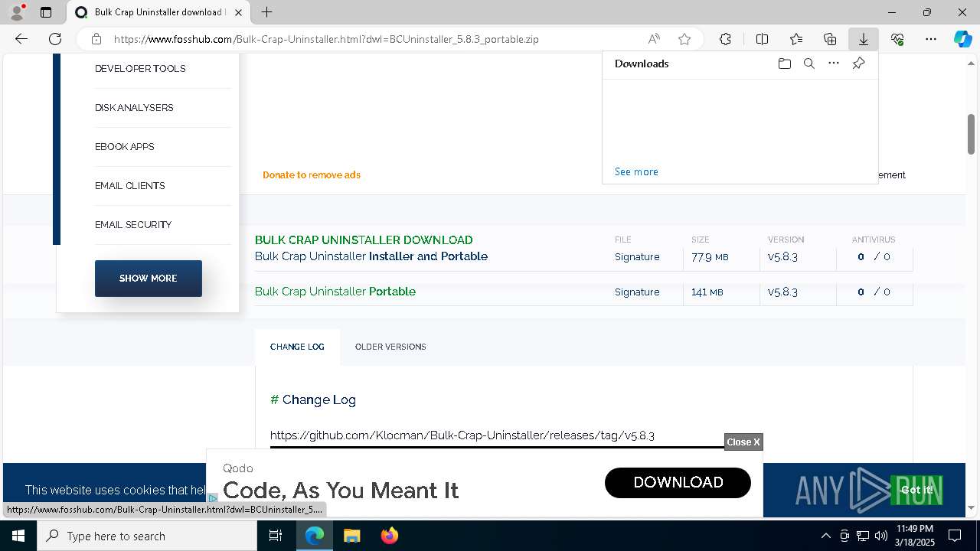View site information lock icon
This screenshot has width=980, height=551.
pos(96,39)
